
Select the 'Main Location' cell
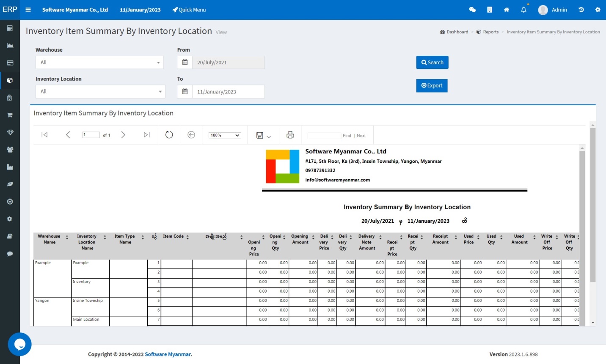pyautogui.click(x=91, y=321)
